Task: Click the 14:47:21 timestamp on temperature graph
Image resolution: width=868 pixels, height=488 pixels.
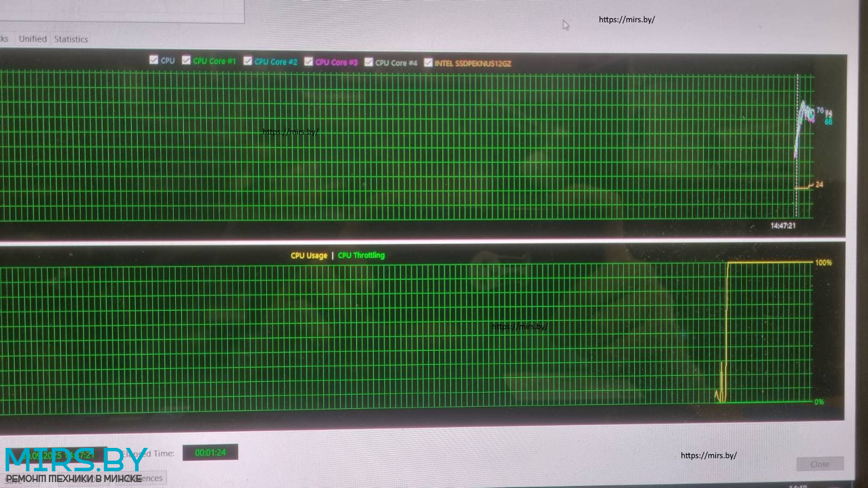Action: (x=782, y=226)
